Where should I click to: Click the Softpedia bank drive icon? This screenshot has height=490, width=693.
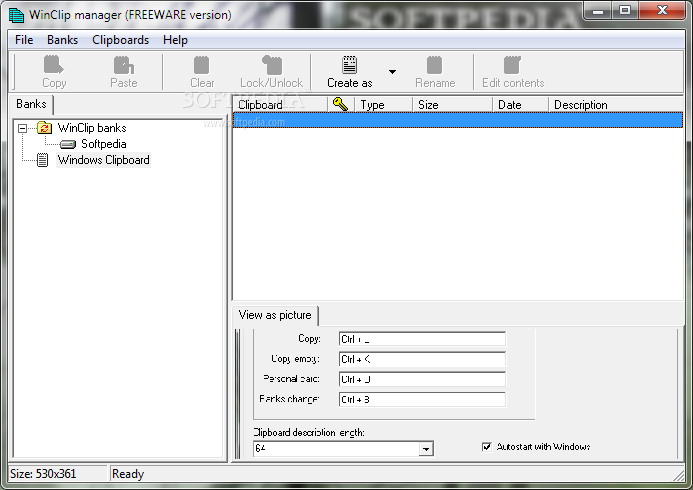68,144
